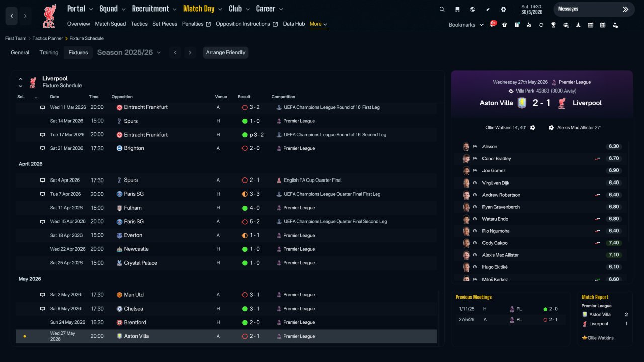Viewport: 644px width, 362px height.
Task: Click the Competition column header
Action: pos(283,97)
